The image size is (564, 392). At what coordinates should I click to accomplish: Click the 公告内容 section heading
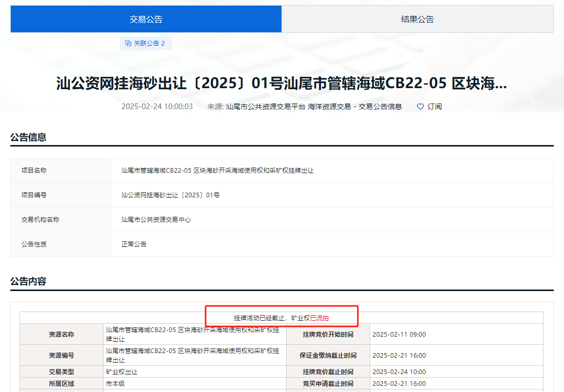[x=28, y=281]
